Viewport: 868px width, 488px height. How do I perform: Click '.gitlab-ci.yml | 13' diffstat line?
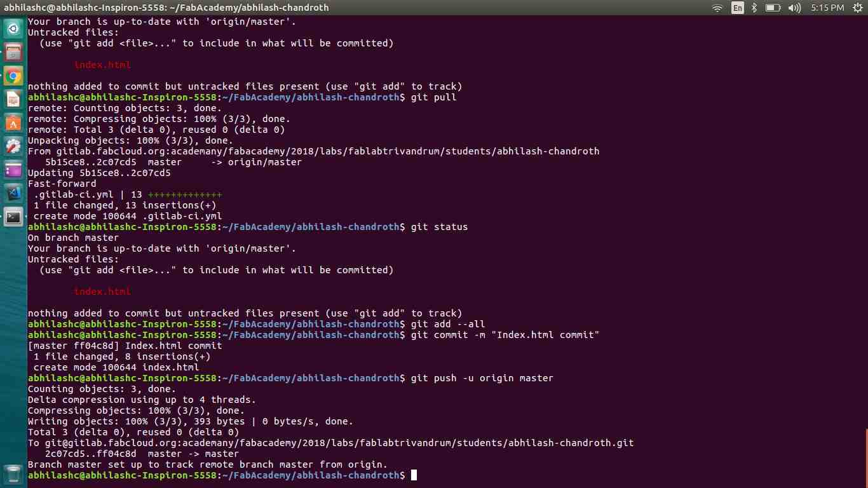[127, 194]
